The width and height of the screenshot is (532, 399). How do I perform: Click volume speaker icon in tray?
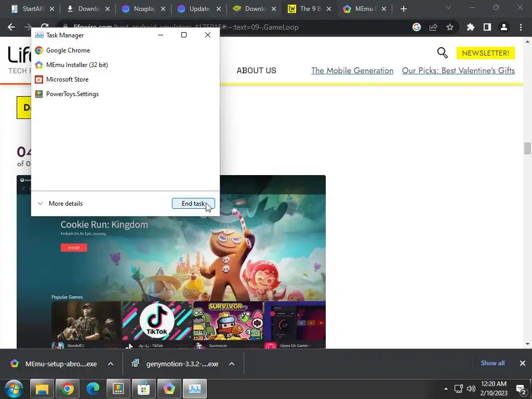(471, 389)
